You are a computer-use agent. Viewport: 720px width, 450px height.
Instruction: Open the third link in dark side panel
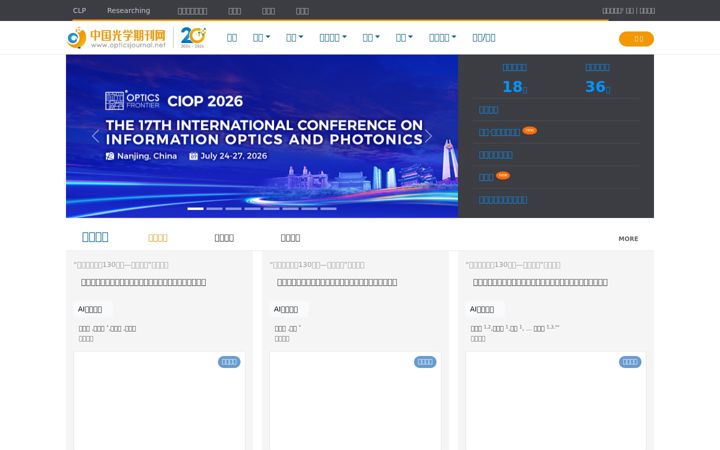pyautogui.click(x=495, y=155)
